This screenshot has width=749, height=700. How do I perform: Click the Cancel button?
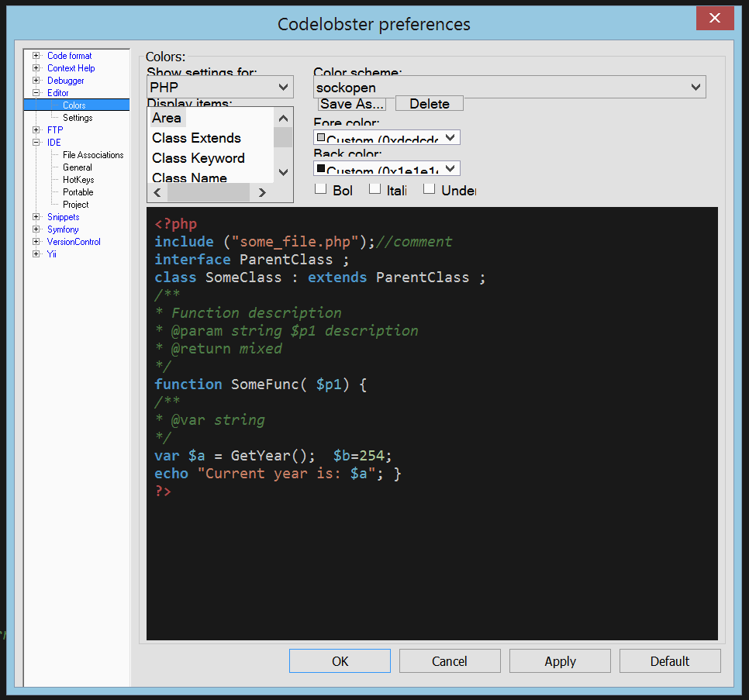[450, 660]
